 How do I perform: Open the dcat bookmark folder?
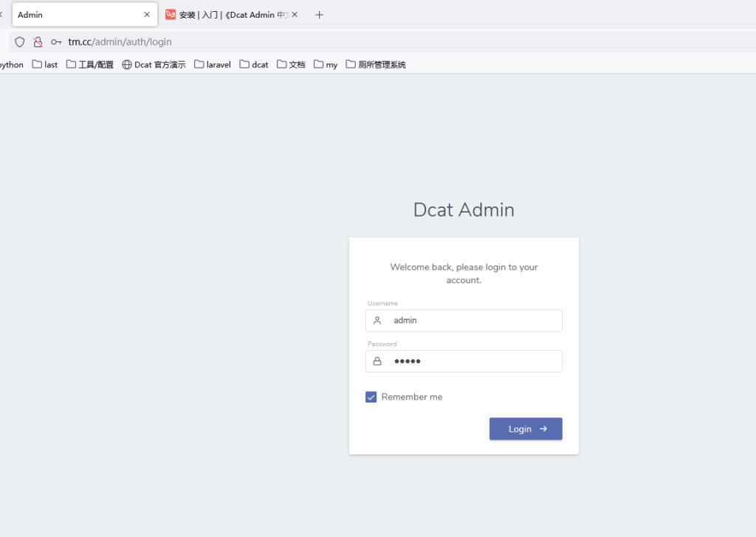pos(254,64)
